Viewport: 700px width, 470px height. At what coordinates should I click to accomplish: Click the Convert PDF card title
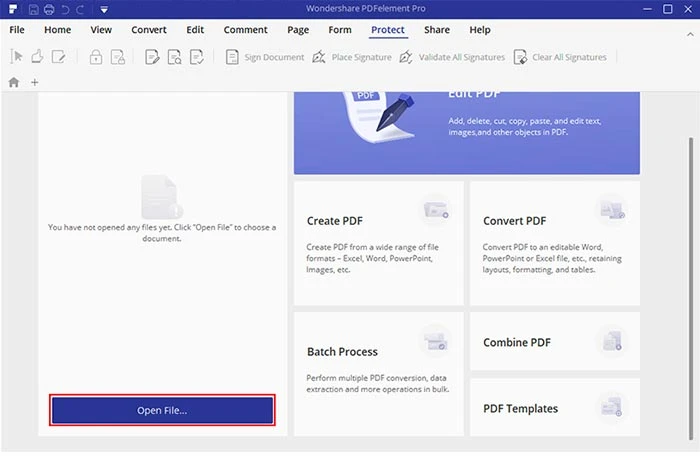click(514, 221)
